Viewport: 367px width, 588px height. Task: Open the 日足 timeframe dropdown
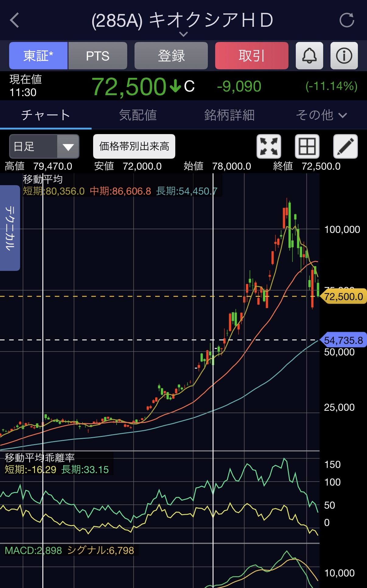coord(44,146)
